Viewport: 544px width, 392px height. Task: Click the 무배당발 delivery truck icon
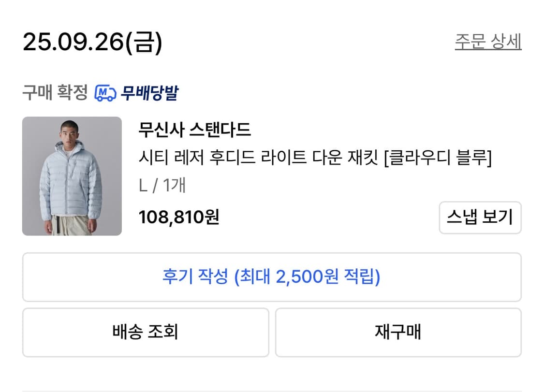105,92
